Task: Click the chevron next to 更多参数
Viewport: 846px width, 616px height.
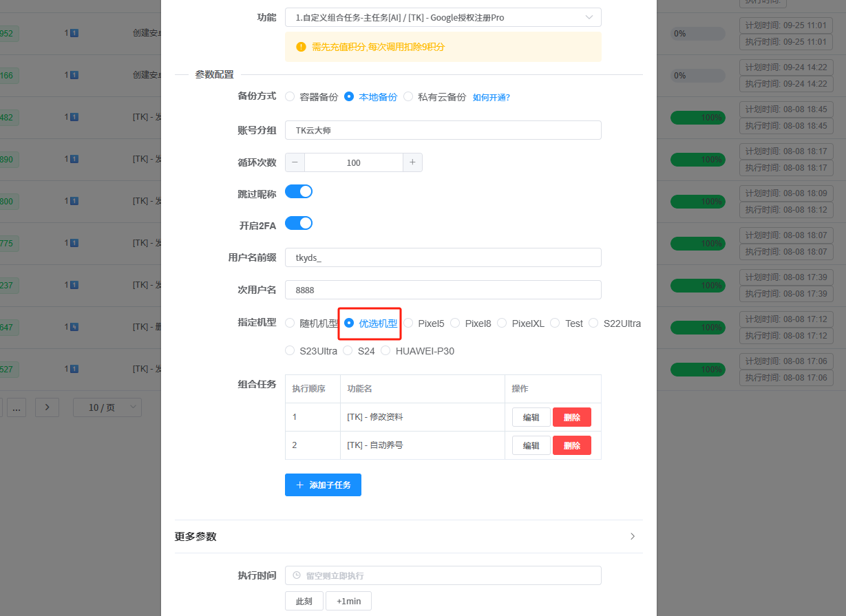Action: 632,535
